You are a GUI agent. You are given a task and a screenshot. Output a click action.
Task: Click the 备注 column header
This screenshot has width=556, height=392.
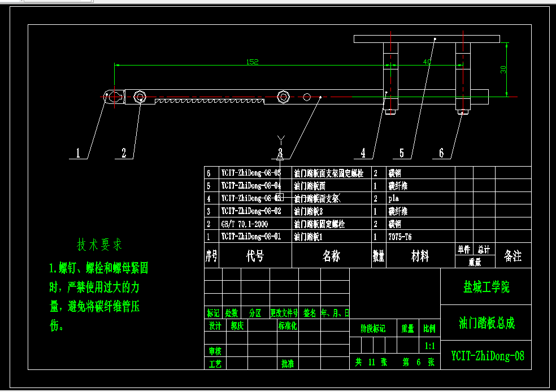coord(512,255)
